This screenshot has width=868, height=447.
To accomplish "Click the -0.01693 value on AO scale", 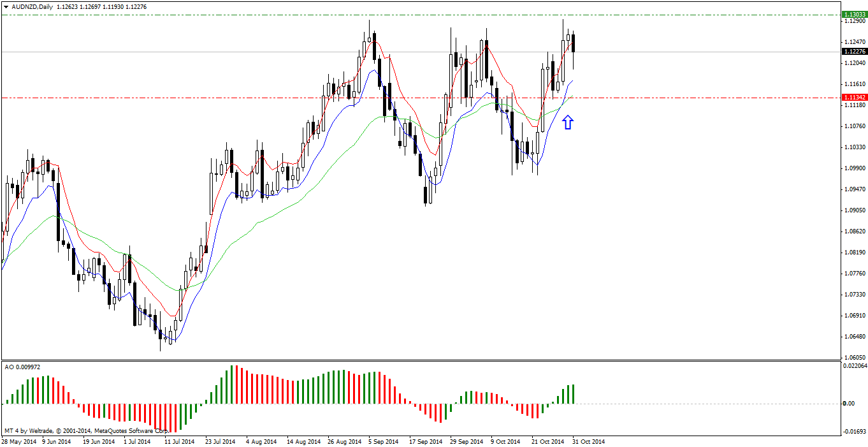I will pos(855,431).
